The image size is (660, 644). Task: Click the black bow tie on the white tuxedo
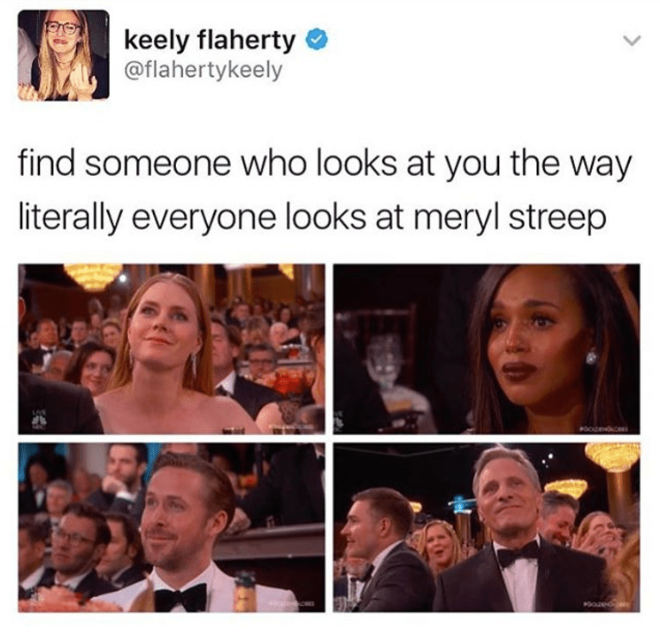coord(181,597)
